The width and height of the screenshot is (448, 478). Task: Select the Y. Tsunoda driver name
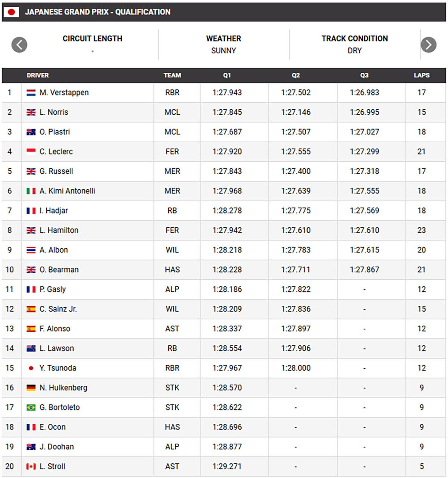click(58, 368)
